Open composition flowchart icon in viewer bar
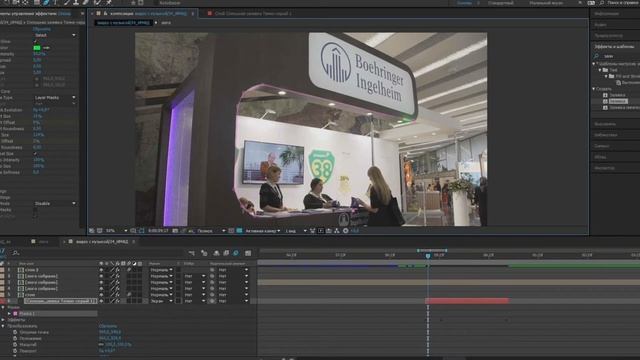This screenshot has height=360, width=640. point(337,231)
